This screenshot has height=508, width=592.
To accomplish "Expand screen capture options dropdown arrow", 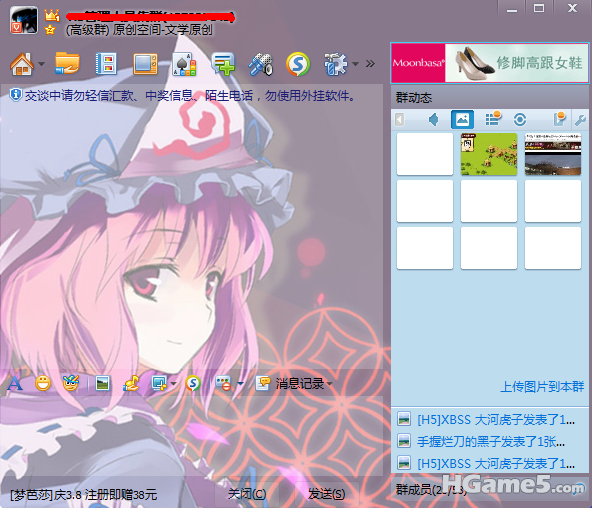I will [x=173, y=384].
